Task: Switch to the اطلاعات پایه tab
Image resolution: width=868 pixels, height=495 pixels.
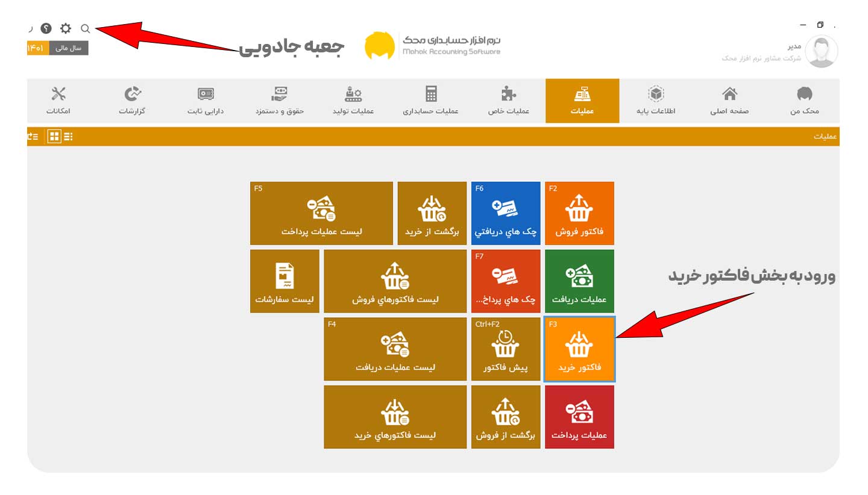Action: coord(656,101)
